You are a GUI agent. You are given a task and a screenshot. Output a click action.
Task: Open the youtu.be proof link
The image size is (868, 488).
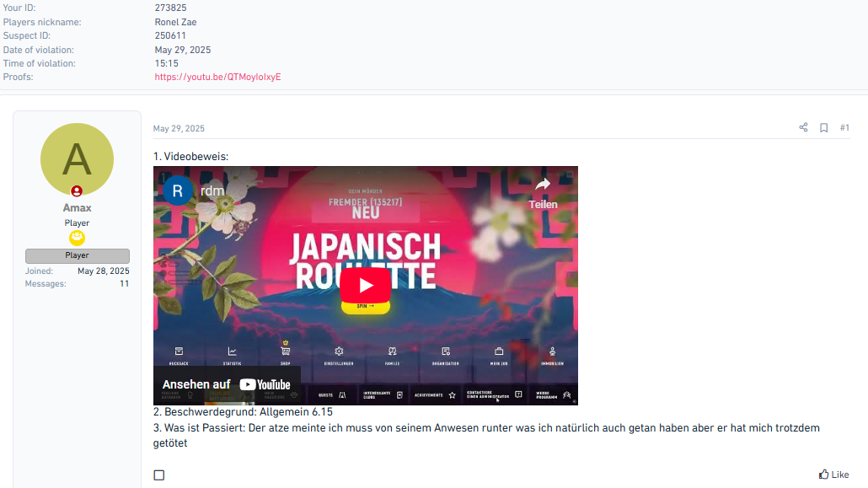(217, 77)
